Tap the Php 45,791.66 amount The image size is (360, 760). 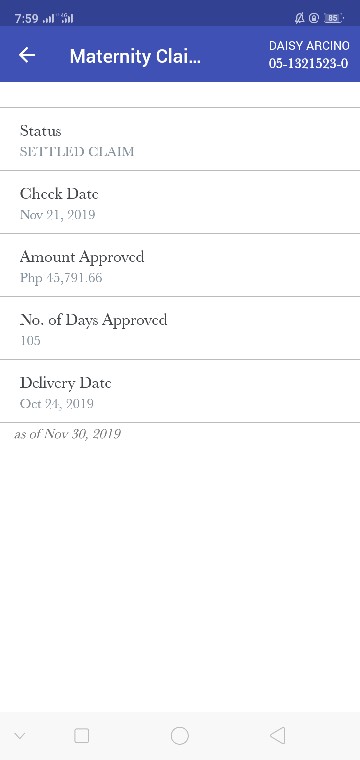pos(61,278)
